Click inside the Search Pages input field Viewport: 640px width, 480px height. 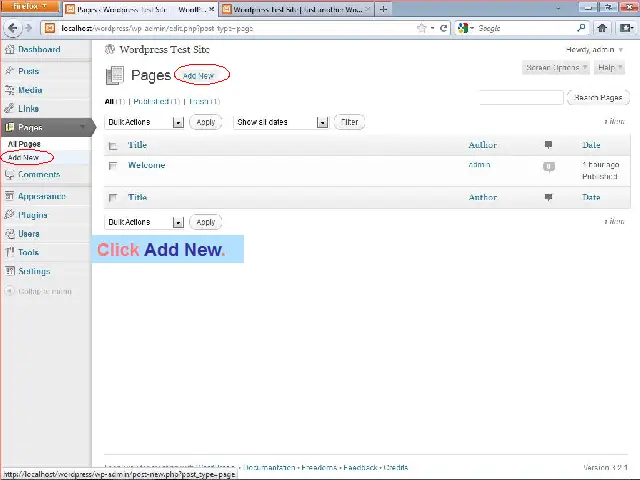[x=522, y=98]
